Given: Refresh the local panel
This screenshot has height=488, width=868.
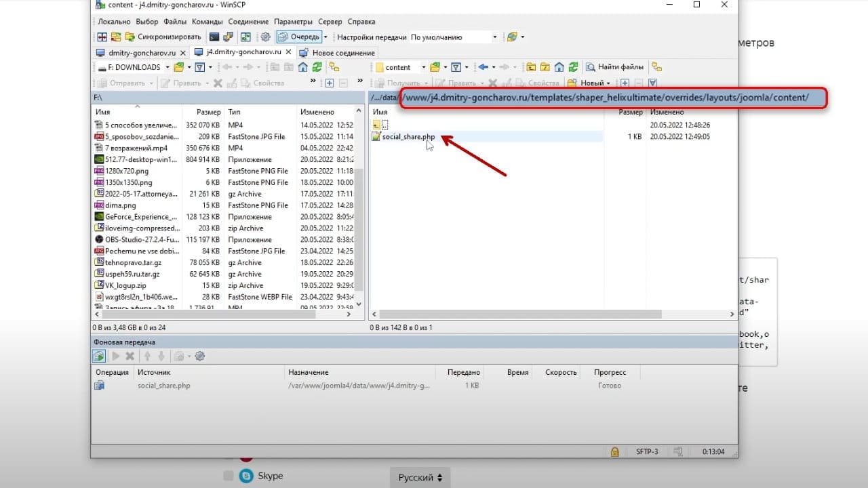Looking at the screenshot, I should coord(315,67).
